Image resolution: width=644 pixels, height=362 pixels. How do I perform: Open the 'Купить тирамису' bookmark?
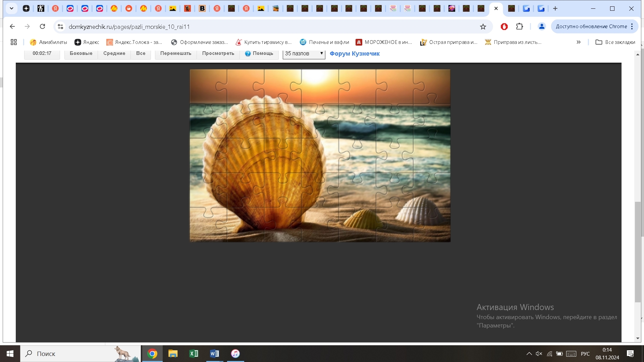(x=264, y=42)
